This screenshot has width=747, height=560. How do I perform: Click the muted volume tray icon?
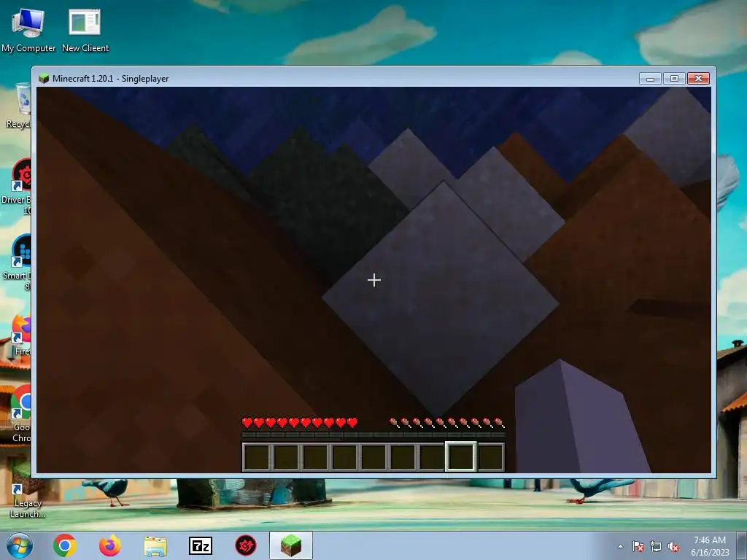coord(673,546)
